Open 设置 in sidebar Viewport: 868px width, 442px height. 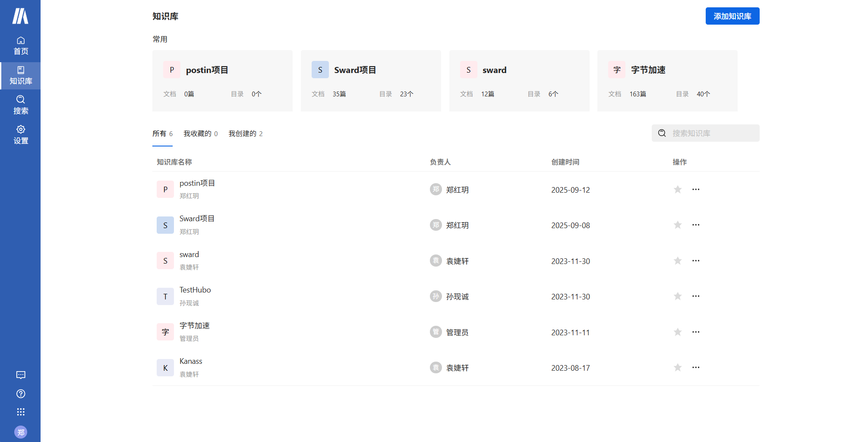click(20, 135)
